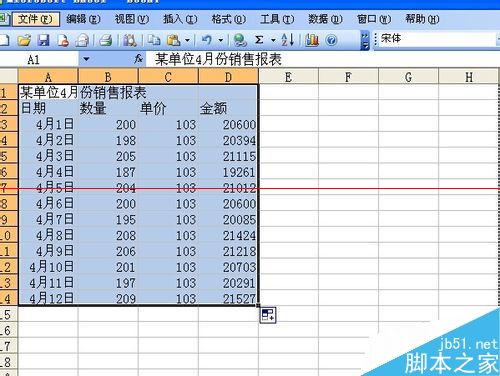This screenshot has height=376, width=500.
Task: Click the formula bar text 某单位4月份销售报表
Action: click(218, 60)
